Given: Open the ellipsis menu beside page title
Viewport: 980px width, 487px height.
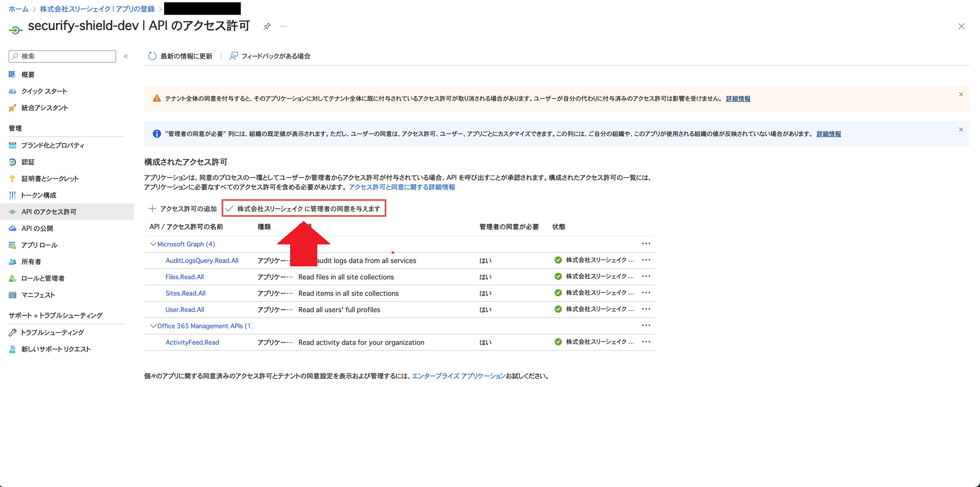Looking at the screenshot, I should (x=283, y=26).
